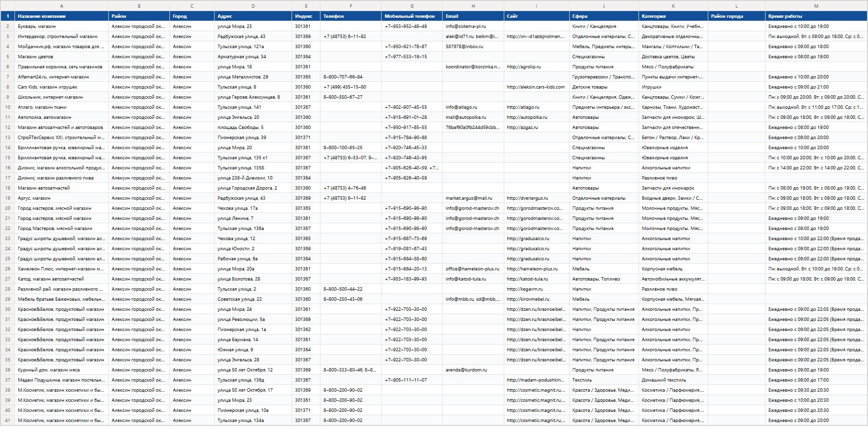Click site 'http://azgaz.ru'

[x=536, y=128]
